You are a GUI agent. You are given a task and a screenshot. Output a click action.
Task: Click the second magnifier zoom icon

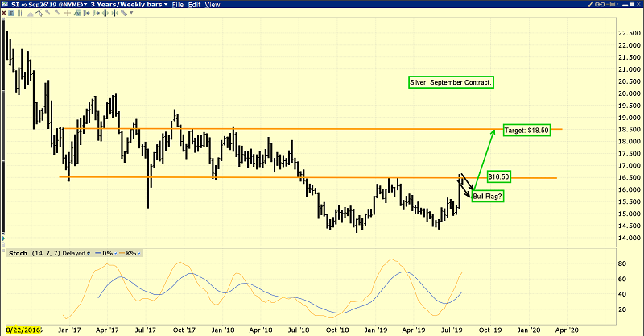[57, 12]
